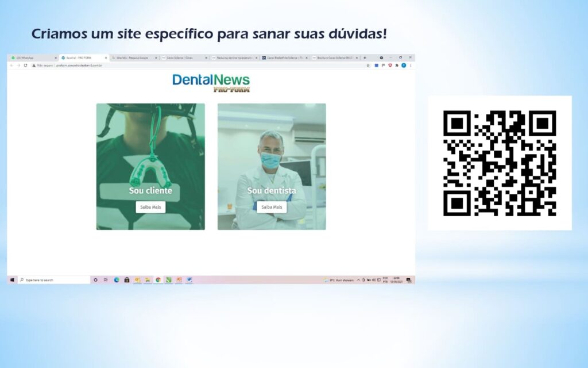This screenshot has width=588, height=368.
Task: Show hidden system tray icons
Action: 358,280
